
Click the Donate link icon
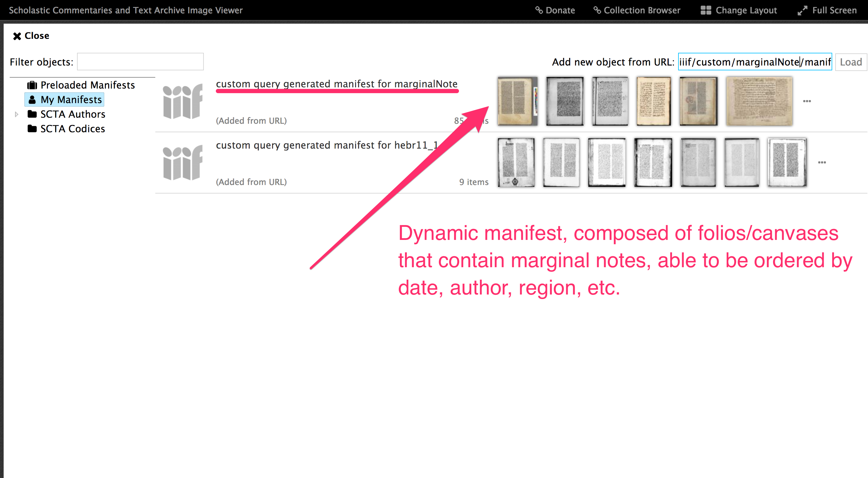[x=539, y=10]
